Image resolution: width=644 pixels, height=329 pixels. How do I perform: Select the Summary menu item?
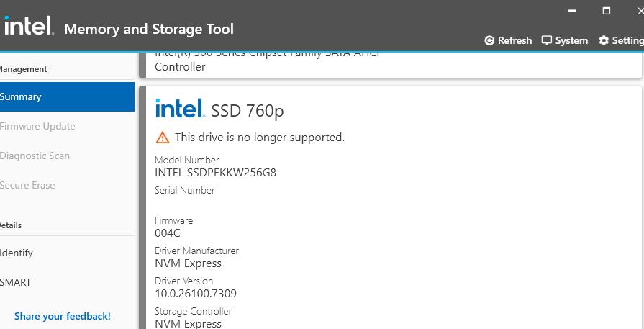click(65, 96)
